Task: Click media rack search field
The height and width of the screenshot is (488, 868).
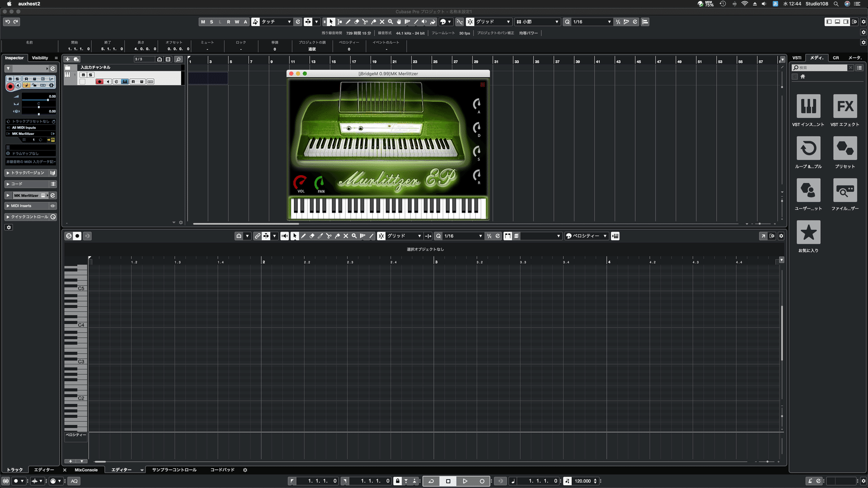Action: pyautogui.click(x=820, y=68)
